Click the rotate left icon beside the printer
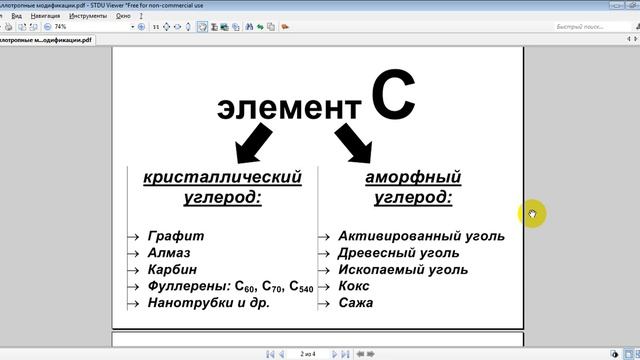 (x=22, y=27)
